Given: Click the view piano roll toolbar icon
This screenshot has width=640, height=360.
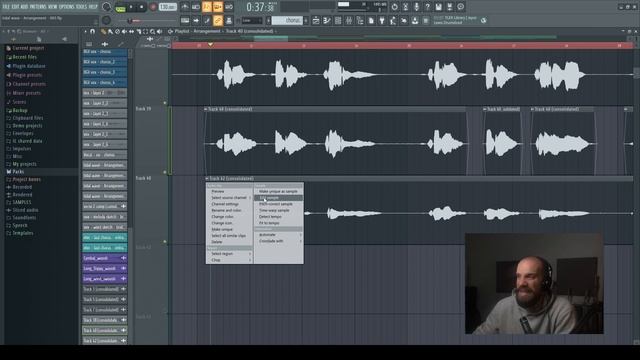Looking at the screenshot, I should coord(327,20).
